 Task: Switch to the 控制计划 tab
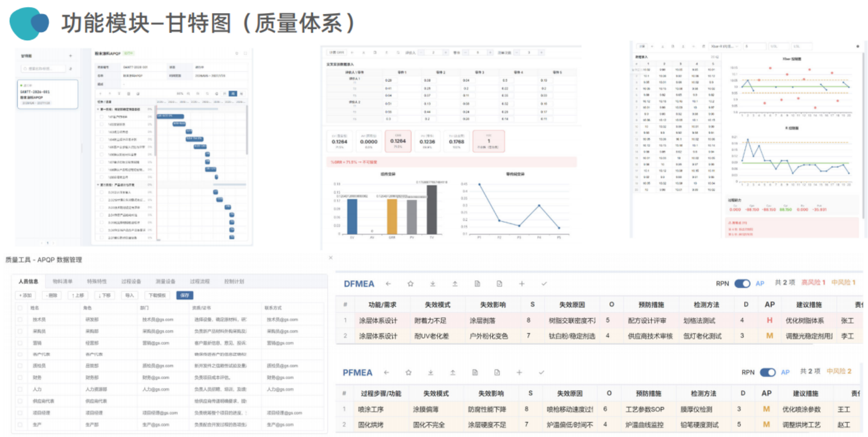234,282
